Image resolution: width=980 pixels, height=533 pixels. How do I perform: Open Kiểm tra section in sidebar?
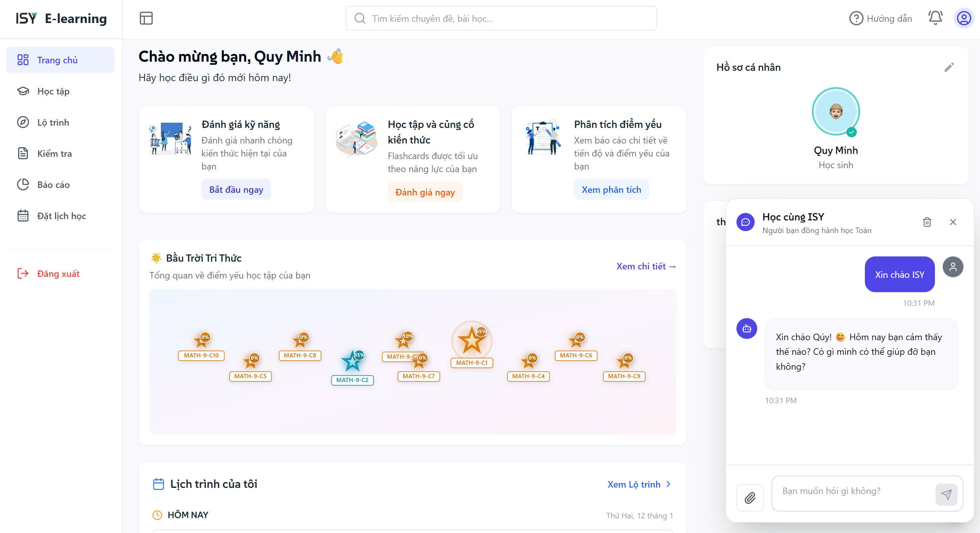pyautogui.click(x=54, y=154)
